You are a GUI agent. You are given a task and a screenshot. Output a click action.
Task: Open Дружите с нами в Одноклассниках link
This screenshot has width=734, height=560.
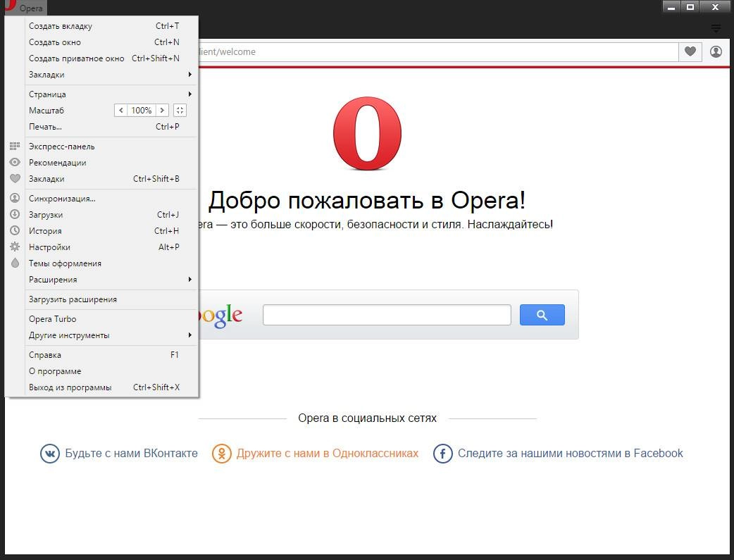click(x=328, y=453)
